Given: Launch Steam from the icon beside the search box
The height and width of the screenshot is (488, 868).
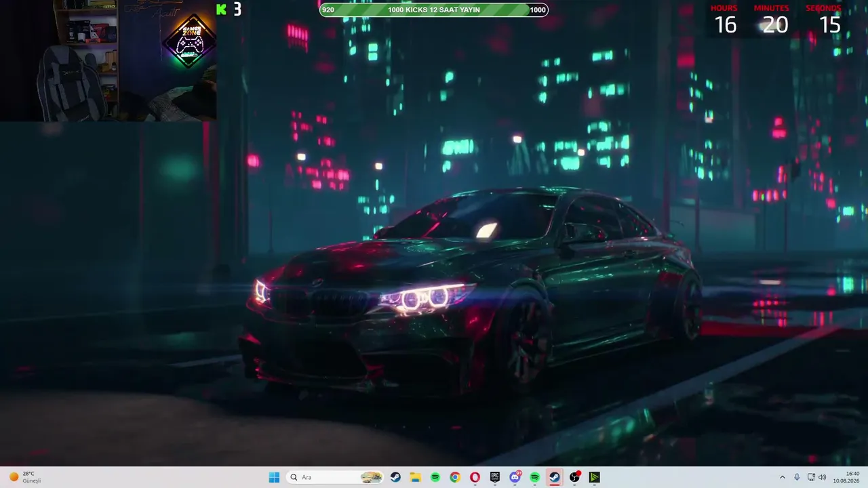Looking at the screenshot, I should [395, 477].
